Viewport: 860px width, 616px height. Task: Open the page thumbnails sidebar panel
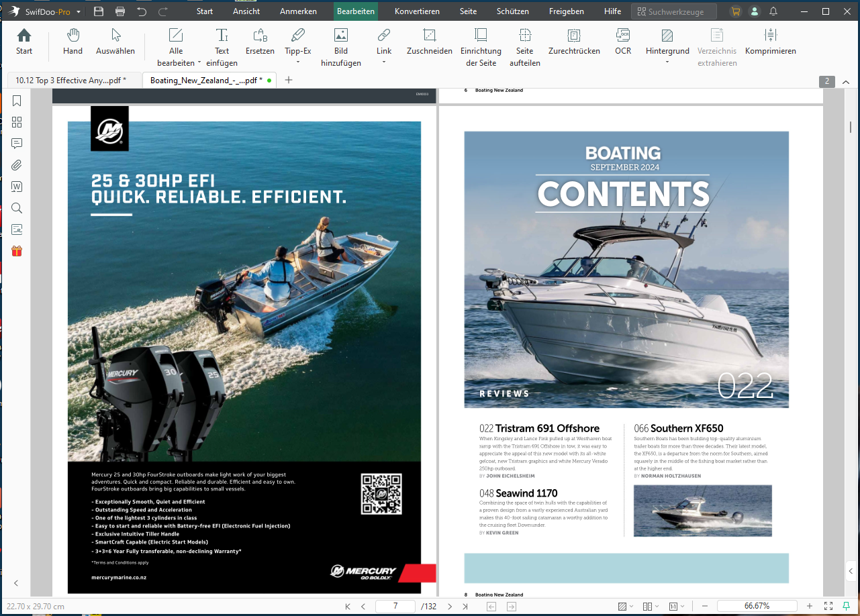point(17,122)
